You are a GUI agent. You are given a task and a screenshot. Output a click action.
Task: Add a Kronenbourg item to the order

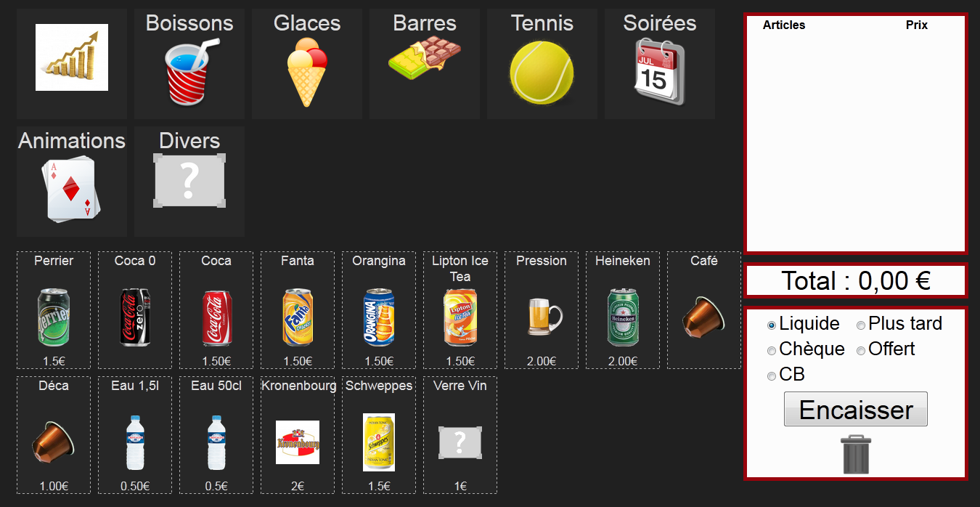click(298, 435)
